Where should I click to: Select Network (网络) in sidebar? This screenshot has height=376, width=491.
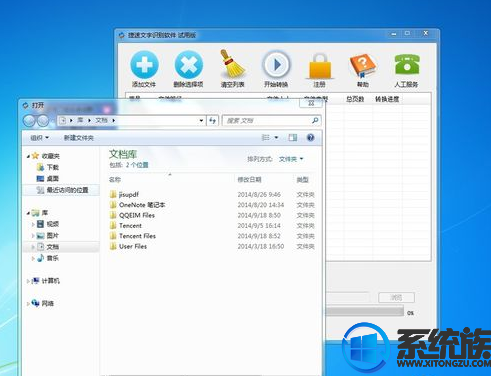[x=43, y=303]
